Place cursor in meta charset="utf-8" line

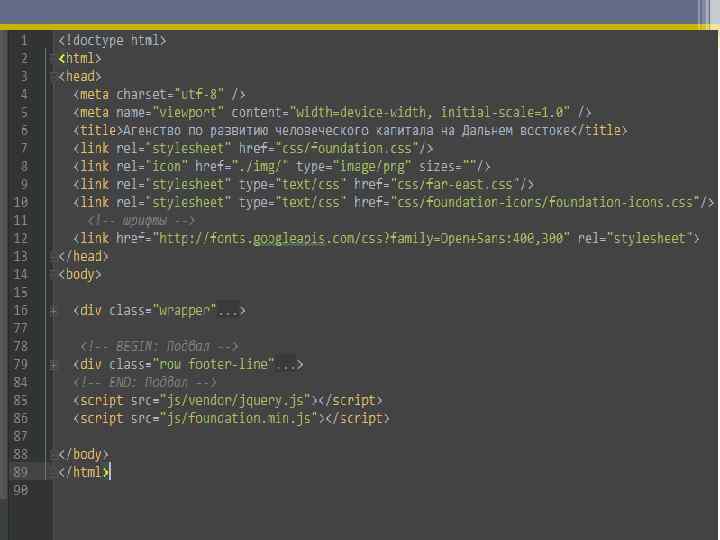pos(159,95)
